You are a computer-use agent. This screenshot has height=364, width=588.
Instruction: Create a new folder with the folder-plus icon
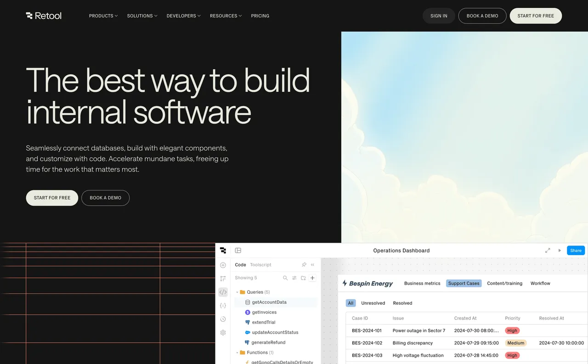coord(303,278)
